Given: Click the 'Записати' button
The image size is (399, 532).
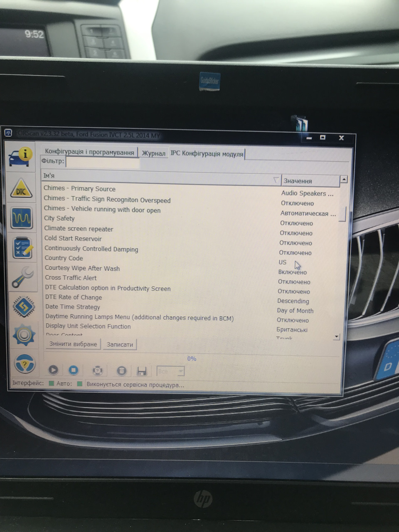Looking at the screenshot, I should 120,345.
